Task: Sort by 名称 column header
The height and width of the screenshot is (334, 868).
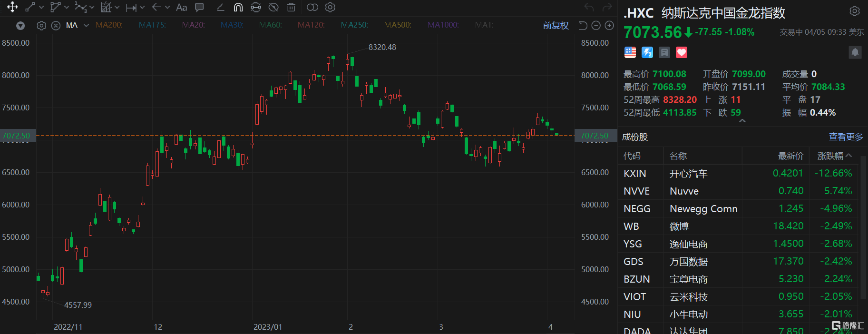Action: pyautogui.click(x=678, y=156)
